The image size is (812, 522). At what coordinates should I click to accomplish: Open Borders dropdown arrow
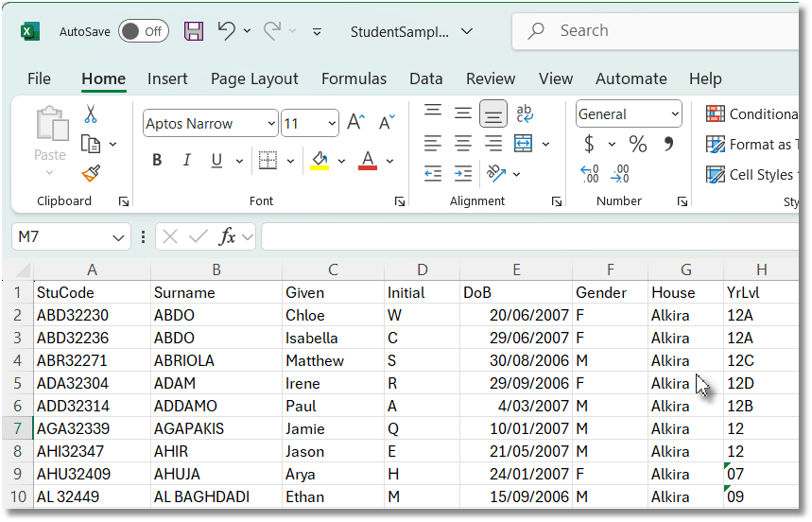[290, 161]
